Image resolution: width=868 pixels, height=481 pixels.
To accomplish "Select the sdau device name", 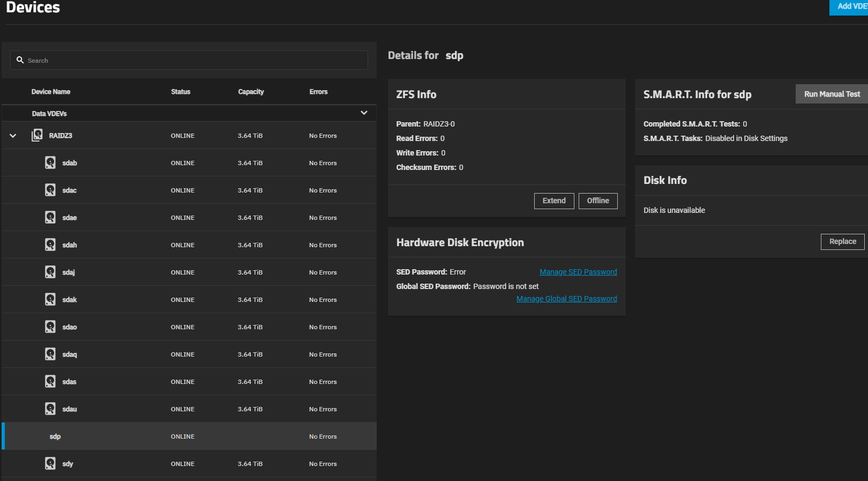I will point(70,409).
